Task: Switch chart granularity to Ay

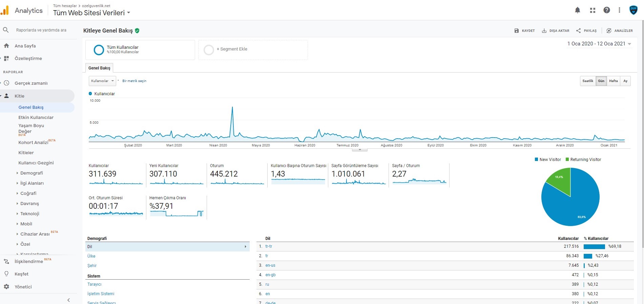Action: [625, 81]
